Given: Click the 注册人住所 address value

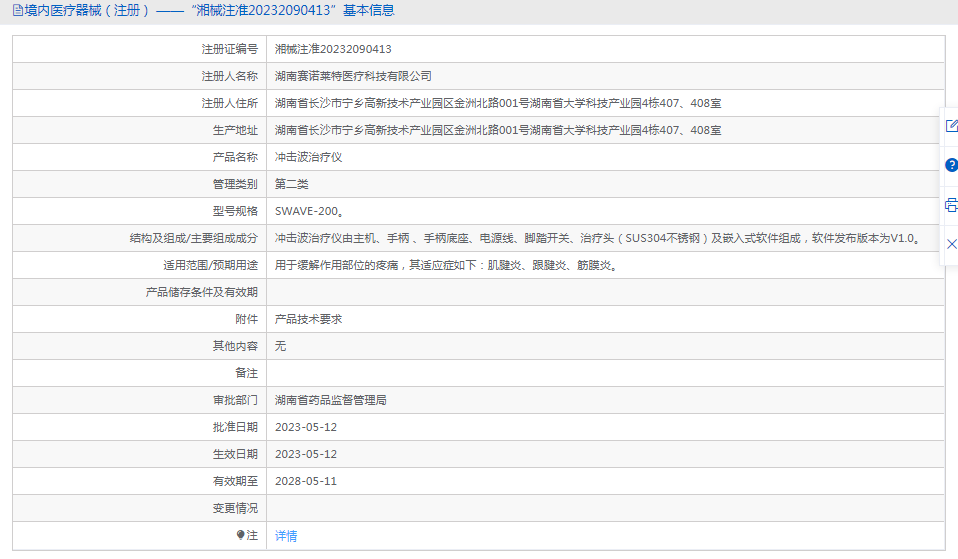Looking at the screenshot, I should click(498, 103).
